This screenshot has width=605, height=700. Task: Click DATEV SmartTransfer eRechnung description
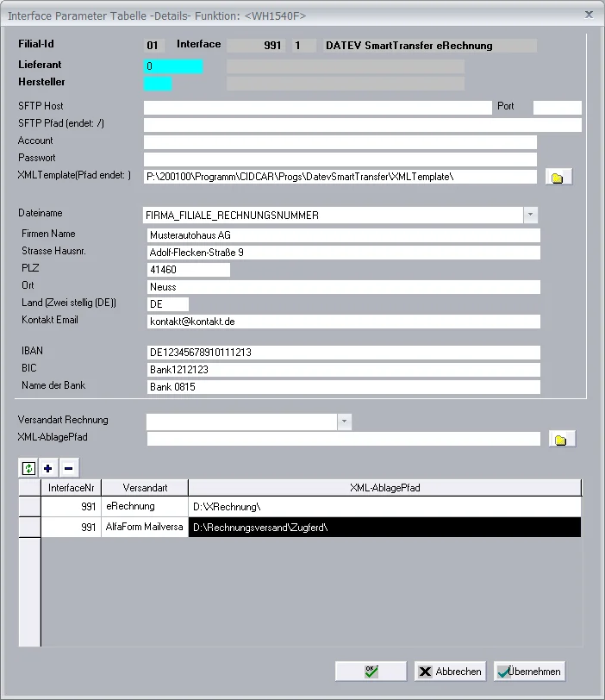[430, 46]
